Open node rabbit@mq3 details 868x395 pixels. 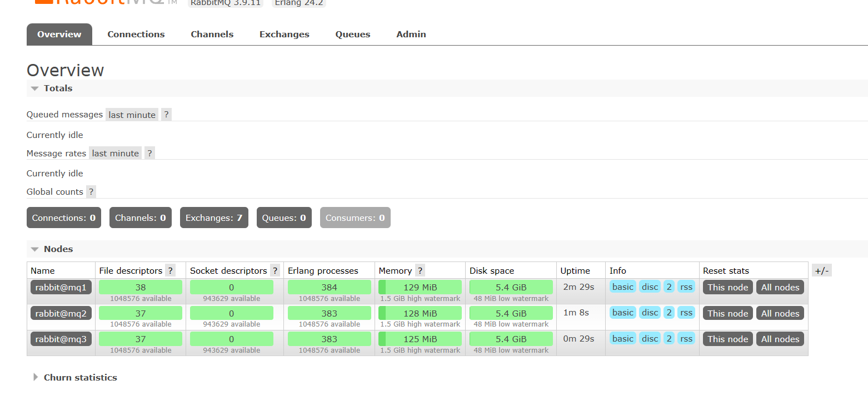pyautogui.click(x=61, y=339)
